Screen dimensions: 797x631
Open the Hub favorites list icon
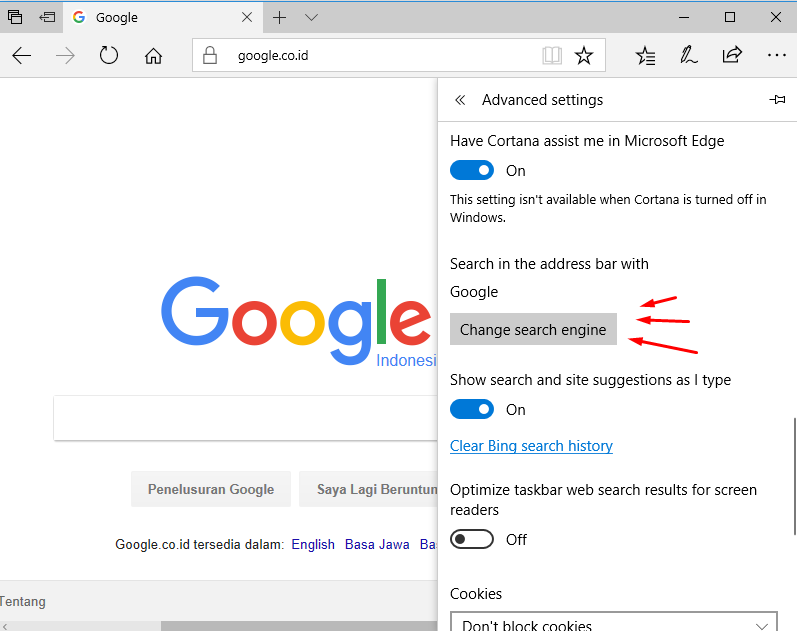[x=645, y=55]
